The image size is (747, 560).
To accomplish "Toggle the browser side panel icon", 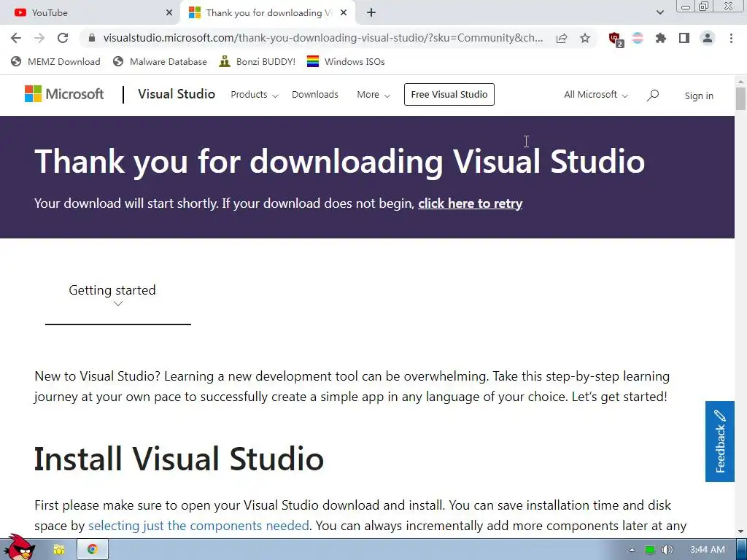I will coord(684,38).
